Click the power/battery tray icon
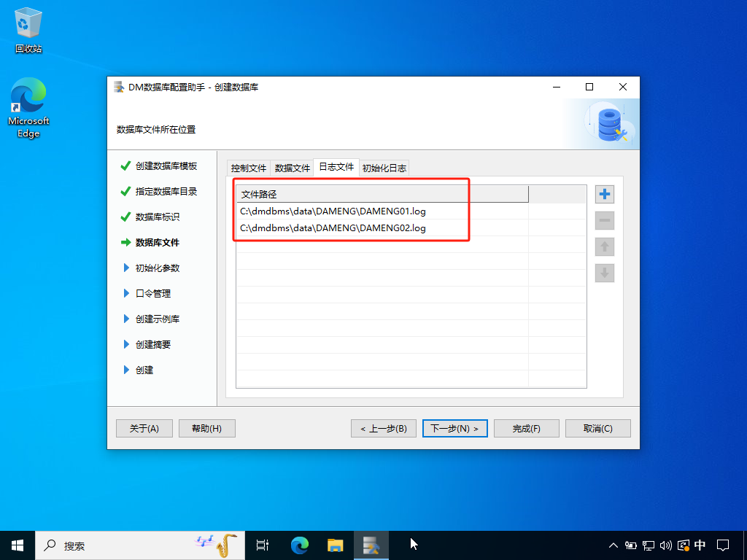This screenshot has width=747, height=560. tap(631, 545)
